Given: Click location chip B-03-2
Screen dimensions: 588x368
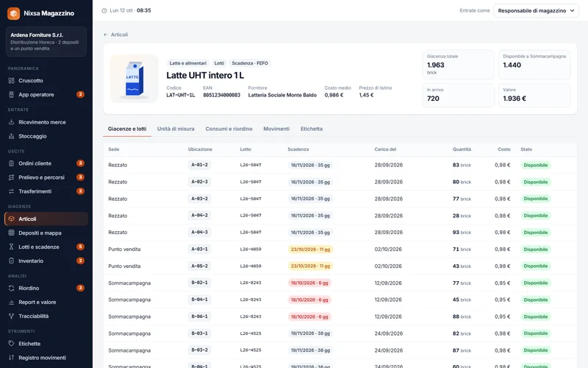Looking at the screenshot, I should (199, 350).
